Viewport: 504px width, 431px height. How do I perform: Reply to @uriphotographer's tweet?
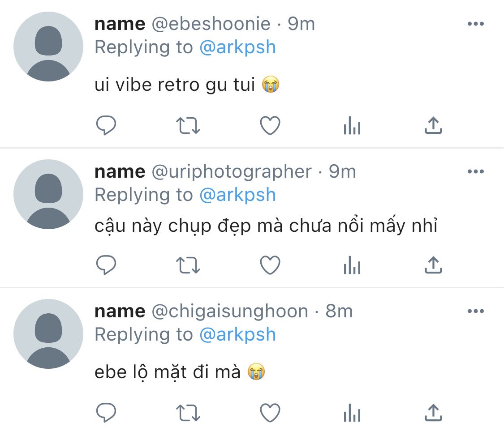(106, 265)
